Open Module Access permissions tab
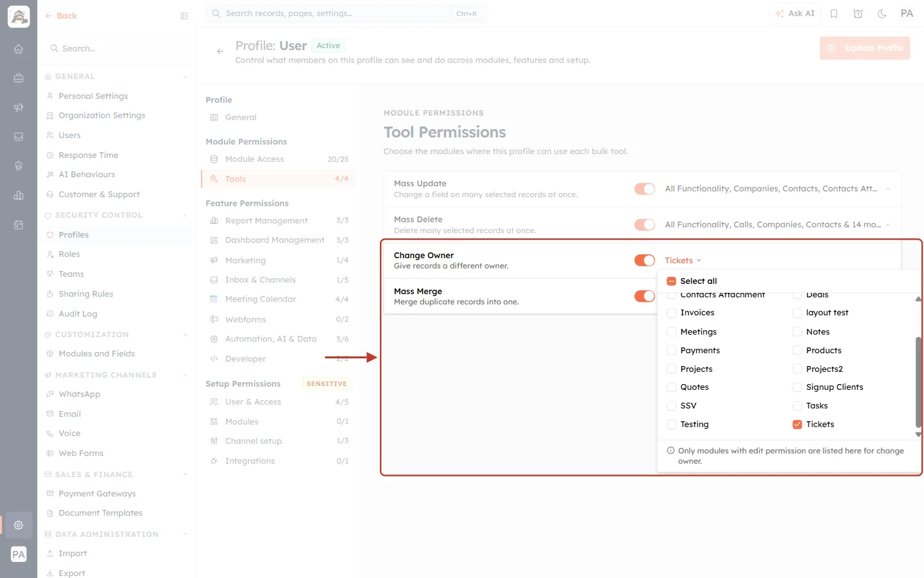 (278, 159)
